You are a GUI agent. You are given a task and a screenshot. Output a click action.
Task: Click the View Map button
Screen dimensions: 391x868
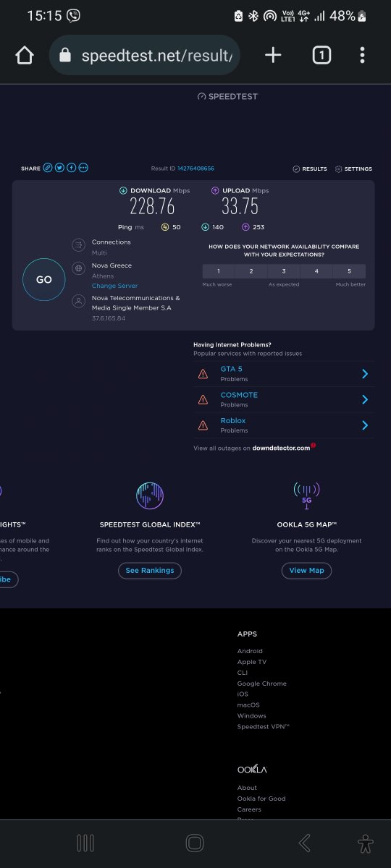(x=306, y=570)
